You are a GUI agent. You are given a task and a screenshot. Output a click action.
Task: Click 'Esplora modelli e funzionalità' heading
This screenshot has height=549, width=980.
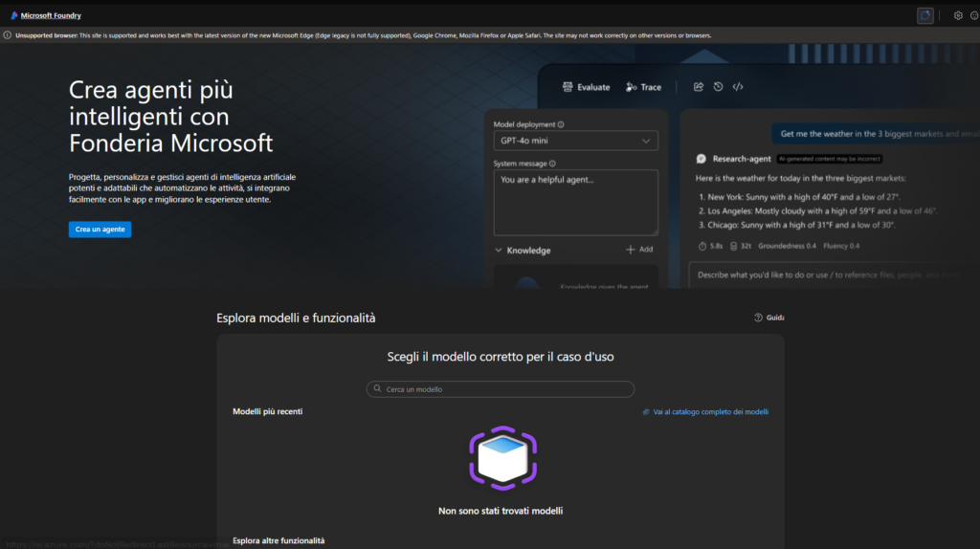[297, 318]
